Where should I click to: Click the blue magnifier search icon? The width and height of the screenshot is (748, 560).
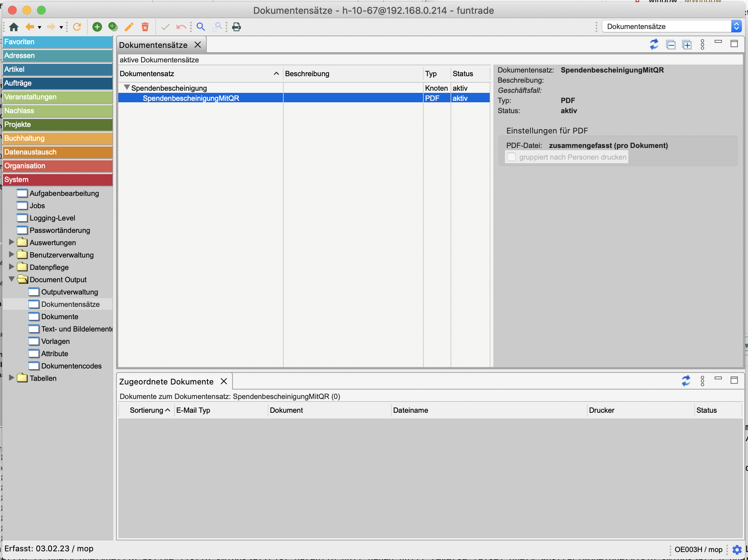click(x=201, y=27)
